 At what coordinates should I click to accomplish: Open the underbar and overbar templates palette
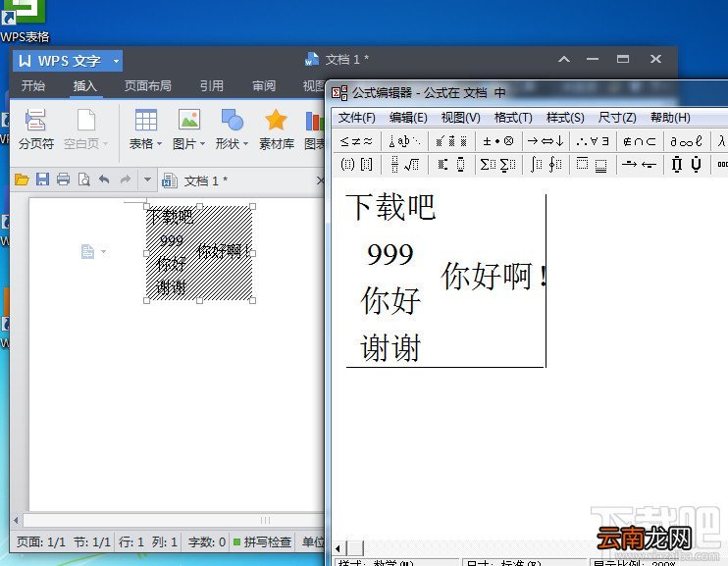point(593,164)
